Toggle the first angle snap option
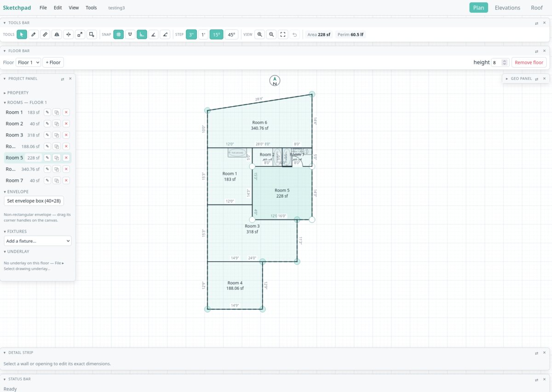552x392 pixels. pyautogui.click(x=154, y=34)
